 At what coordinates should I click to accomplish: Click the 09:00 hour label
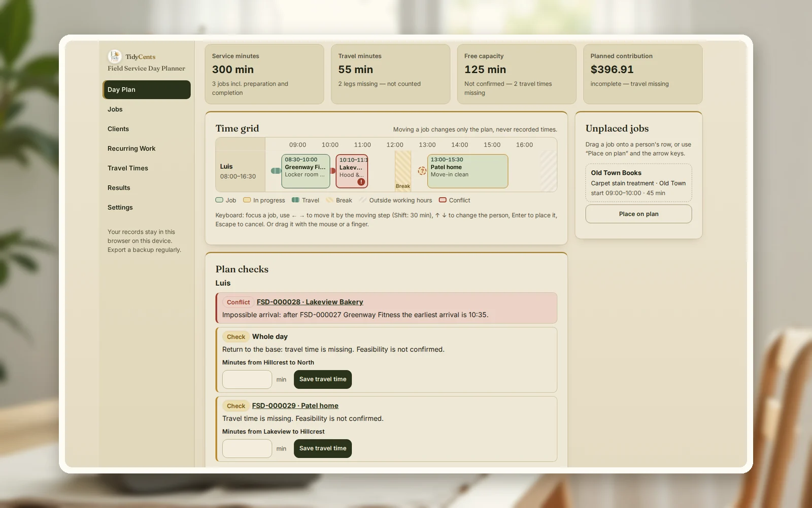tap(298, 145)
